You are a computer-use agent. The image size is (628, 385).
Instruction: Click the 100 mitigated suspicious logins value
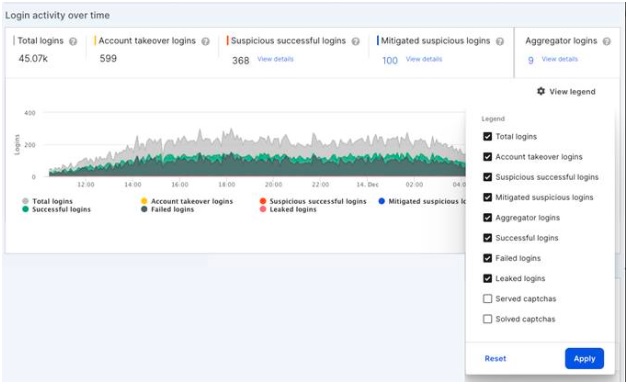point(390,60)
